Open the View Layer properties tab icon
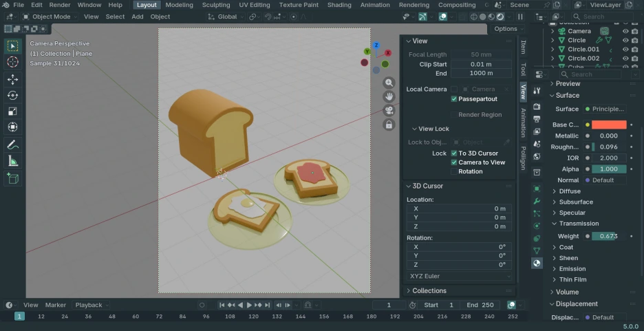Image resolution: width=644 pixels, height=331 pixels. coord(537,131)
